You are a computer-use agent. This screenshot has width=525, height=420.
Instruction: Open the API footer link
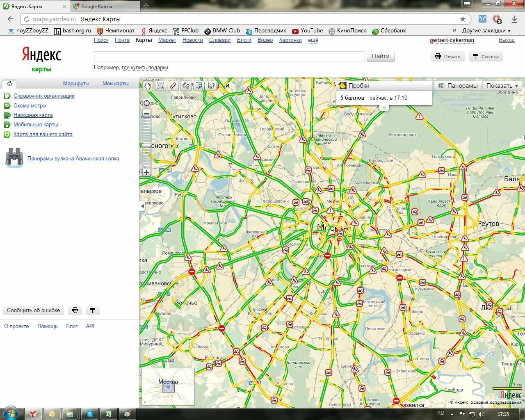pyautogui.click(x=90, y=326)
